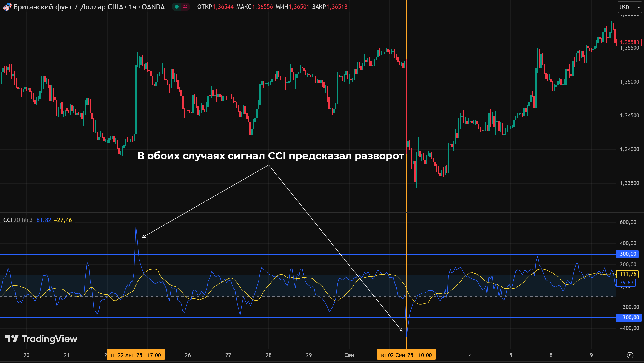Click the red 1,35583 last price label
644x363 pixels.
(x=629, y=42)
